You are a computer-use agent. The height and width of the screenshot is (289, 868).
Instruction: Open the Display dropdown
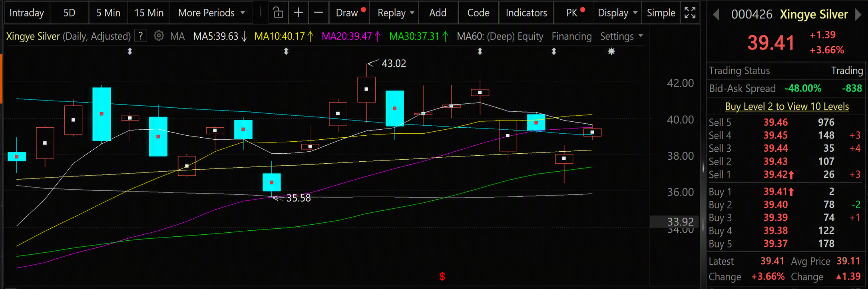(x=617, y=13)
